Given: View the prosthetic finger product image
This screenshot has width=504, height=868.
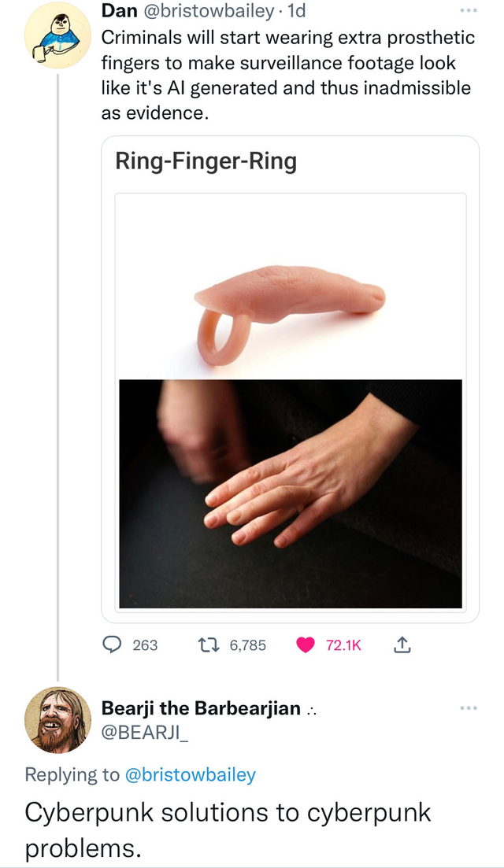Looking at the screenshot, I should tap(290, 283).
